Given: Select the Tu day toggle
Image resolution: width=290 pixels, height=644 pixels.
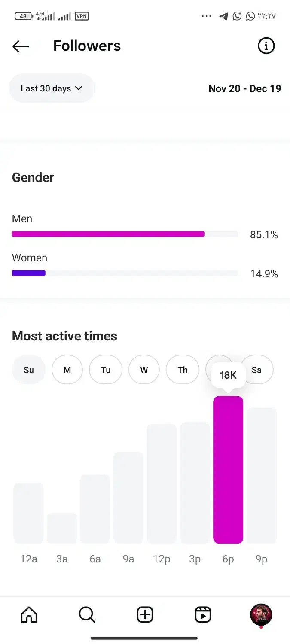Looking at the screenshot, I should (x=106, y=370).
